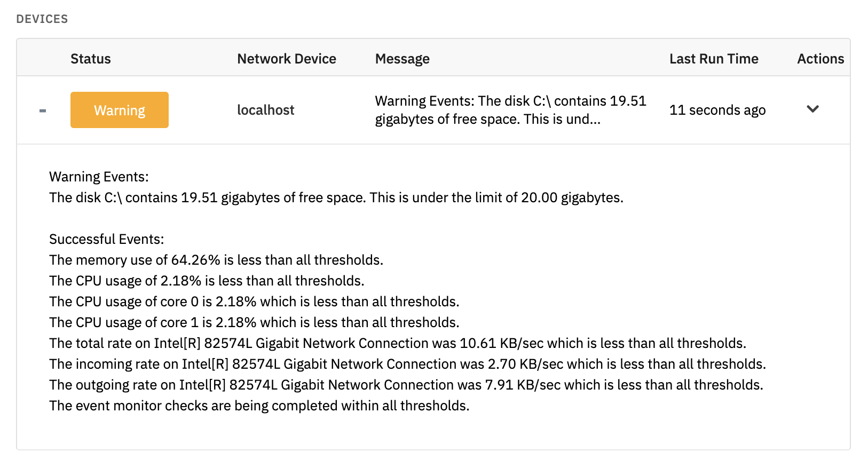Image resolution: width=868 pixels, height=460 pixels.
Task: Collapse the localhost row with minus icon
Action: pos(43,110)
